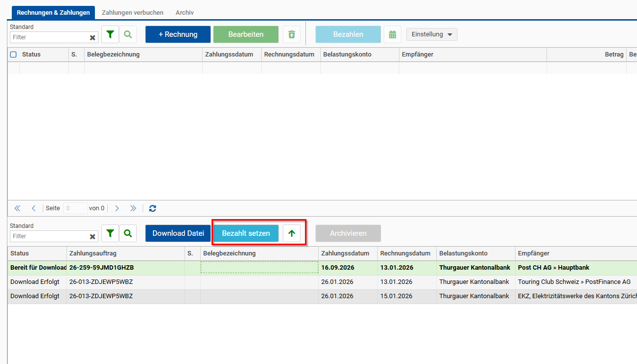637x364 pixels.
Task: Click the refresh icon in pagination bar
Action: point(152,208)
